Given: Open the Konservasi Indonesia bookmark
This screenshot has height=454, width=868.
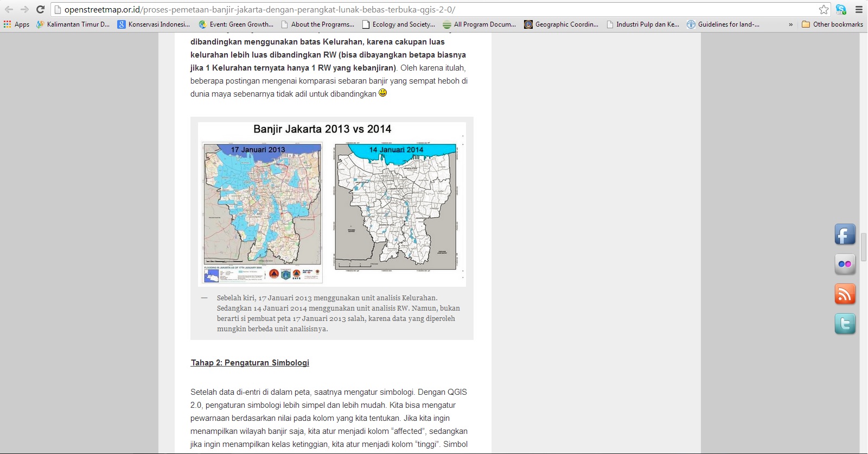Looking at the screenshot, I should (154, 24).
